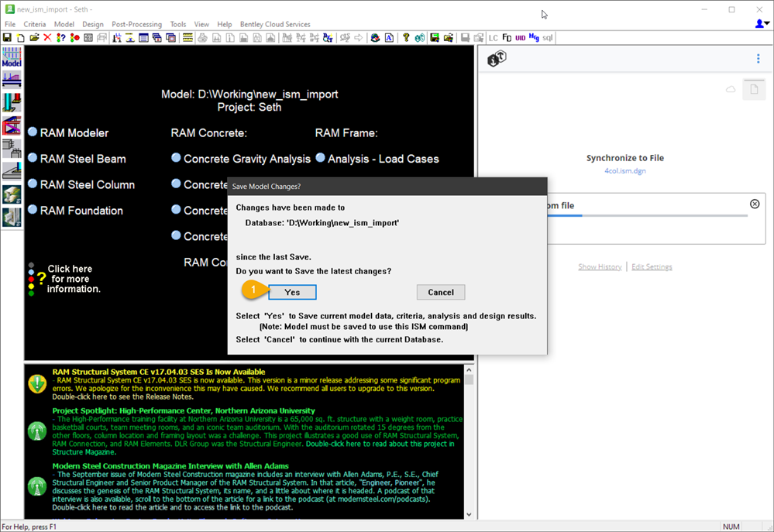The image size is (774, 532).
Task: Click the green download arrow news icon
Action: (37, 383)
